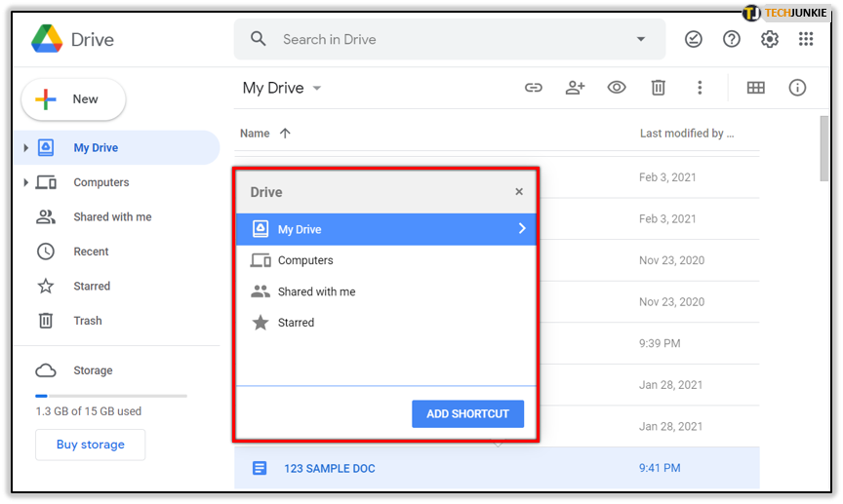Click the vertical scrollbar thumb
Screen dimensions: 843x504
click(x=824, y=149)
